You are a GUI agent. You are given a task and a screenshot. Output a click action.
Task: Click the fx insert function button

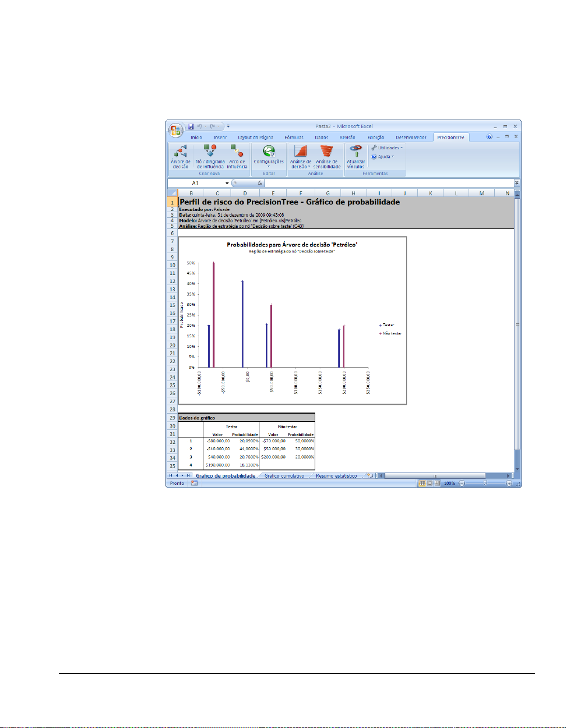[260, 183]
